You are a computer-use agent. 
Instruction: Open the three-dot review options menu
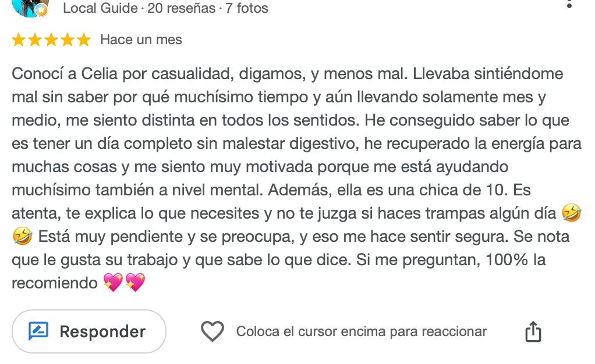(x=569, y=4)
